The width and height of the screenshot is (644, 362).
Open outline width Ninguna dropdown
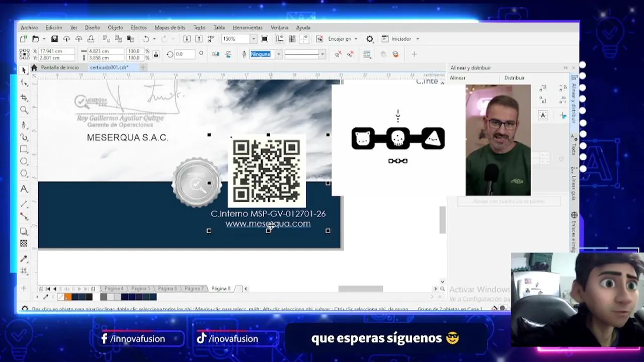278,54
